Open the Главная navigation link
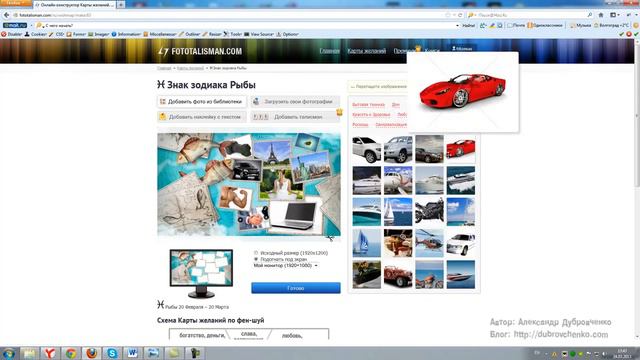 [329, 51]
